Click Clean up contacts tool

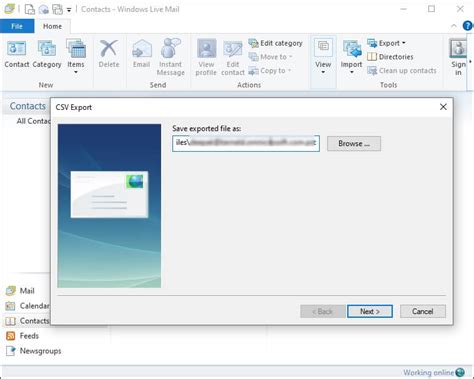[x=402, y=71]
